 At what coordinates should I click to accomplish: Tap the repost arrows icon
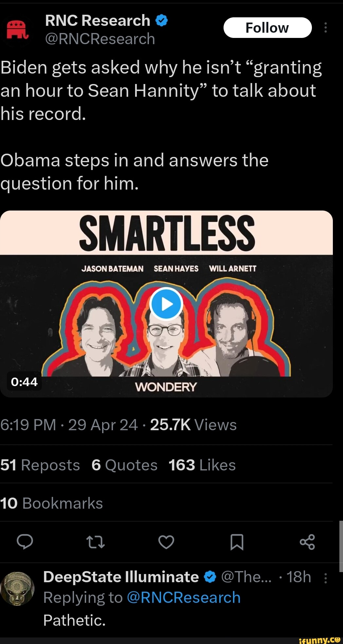tap(95, 542)
